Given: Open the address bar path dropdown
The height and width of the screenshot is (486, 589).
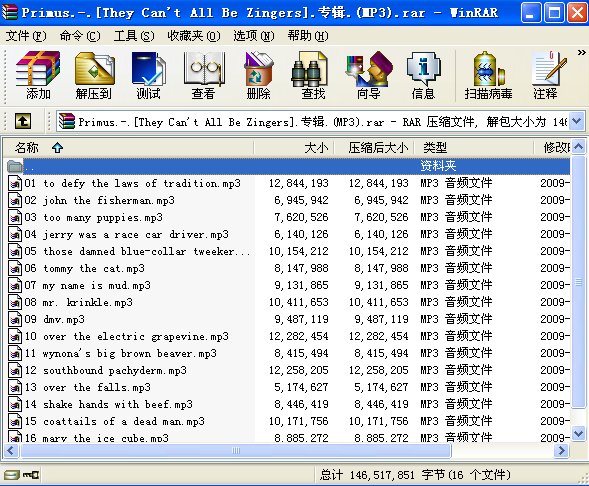Looking at the screenshot, I should click(x=577, y=121).
